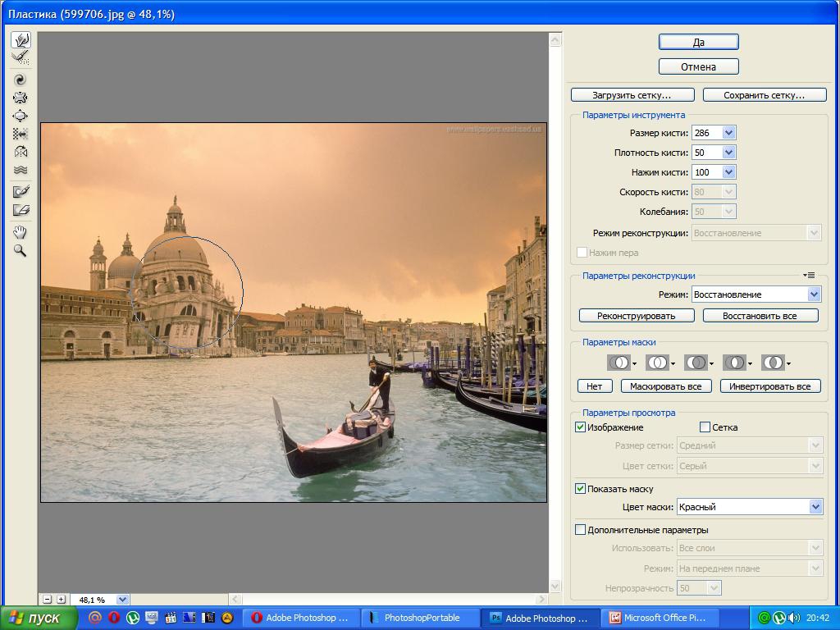Viewport: 840px width, 630px height.
Task: Toggle the Показать маску checkbox
Action: pos(581,489)
